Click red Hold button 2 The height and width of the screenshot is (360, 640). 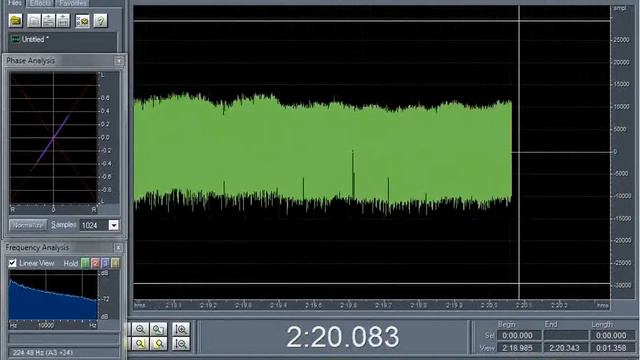click(x=95, y=263)
